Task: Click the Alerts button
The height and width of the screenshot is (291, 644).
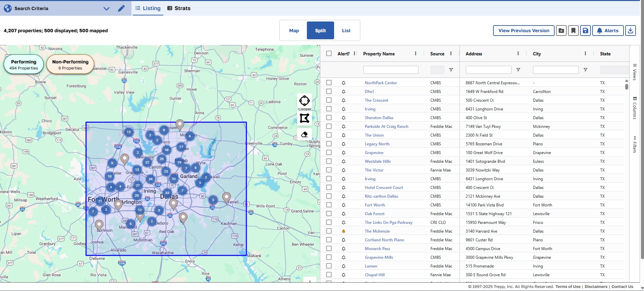Action: [608, 31]
